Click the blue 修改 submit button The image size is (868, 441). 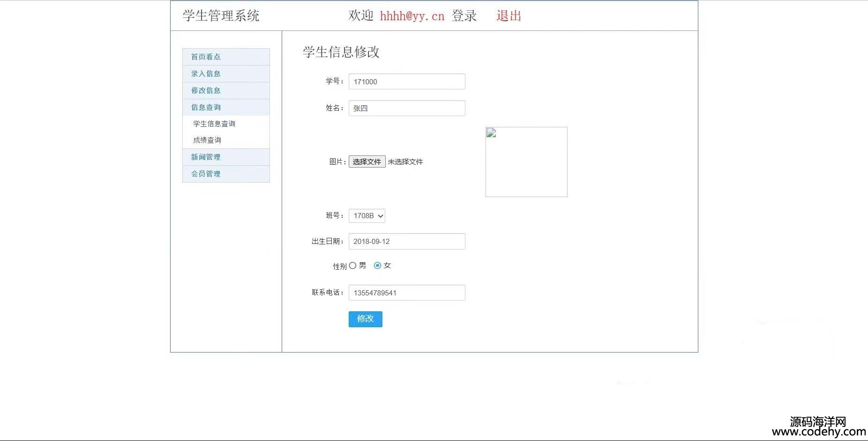(365, 319)
